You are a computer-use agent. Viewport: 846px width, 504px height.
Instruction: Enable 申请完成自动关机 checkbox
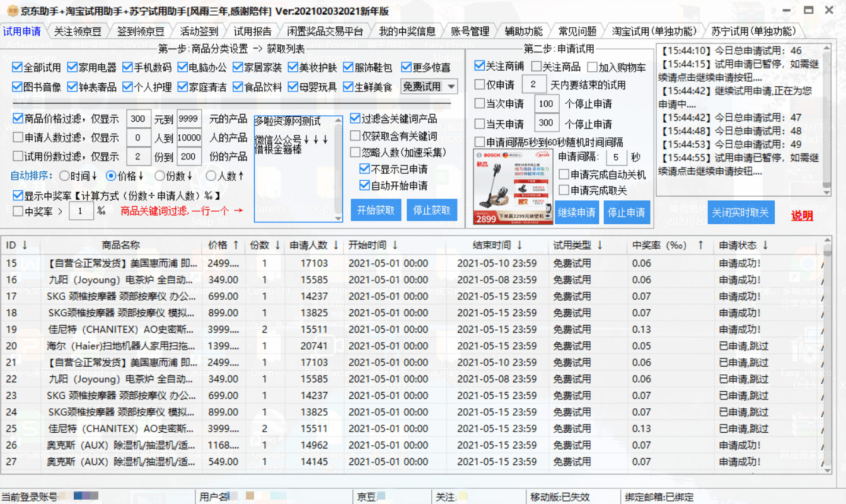564,175
